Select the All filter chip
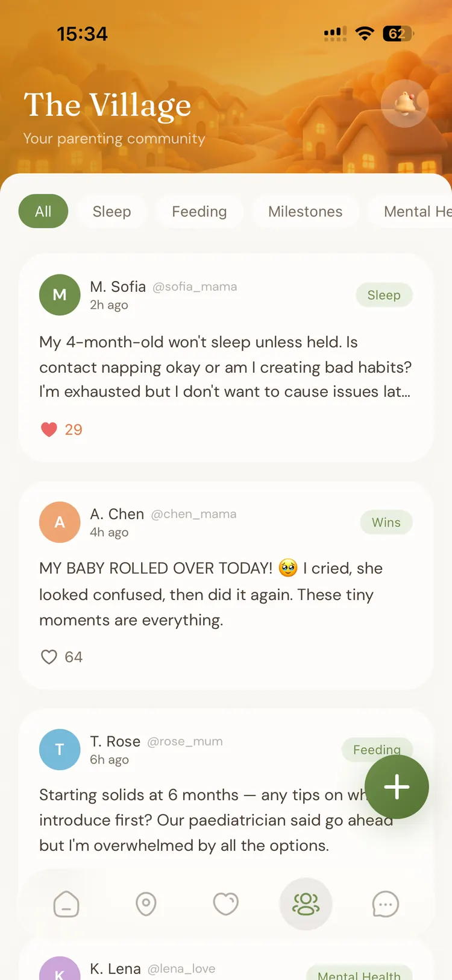 coord(43,211)
